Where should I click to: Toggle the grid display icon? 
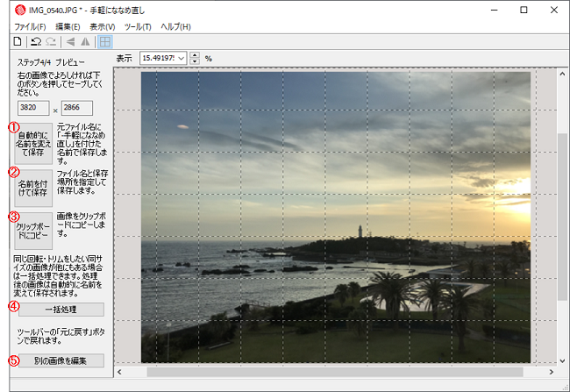(x=104, y=41)
